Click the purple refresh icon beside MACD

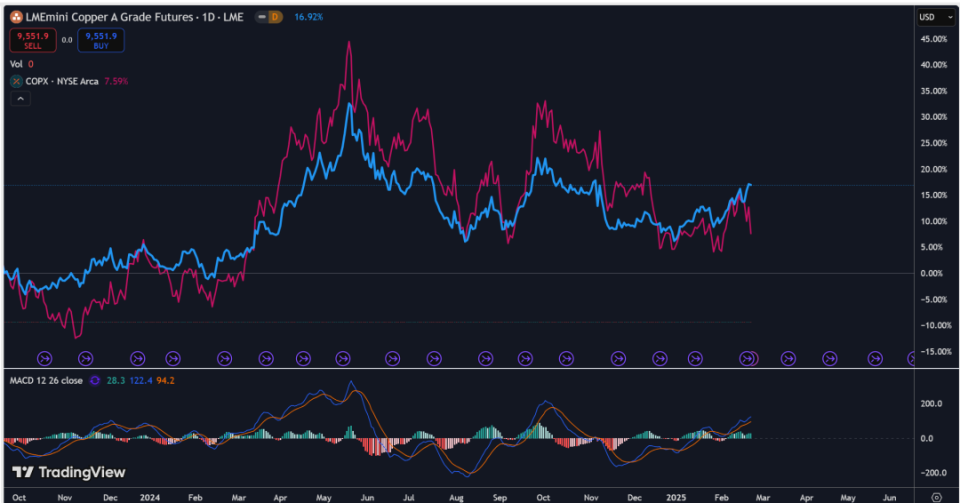pyautogui.click(x=95, y=381)
